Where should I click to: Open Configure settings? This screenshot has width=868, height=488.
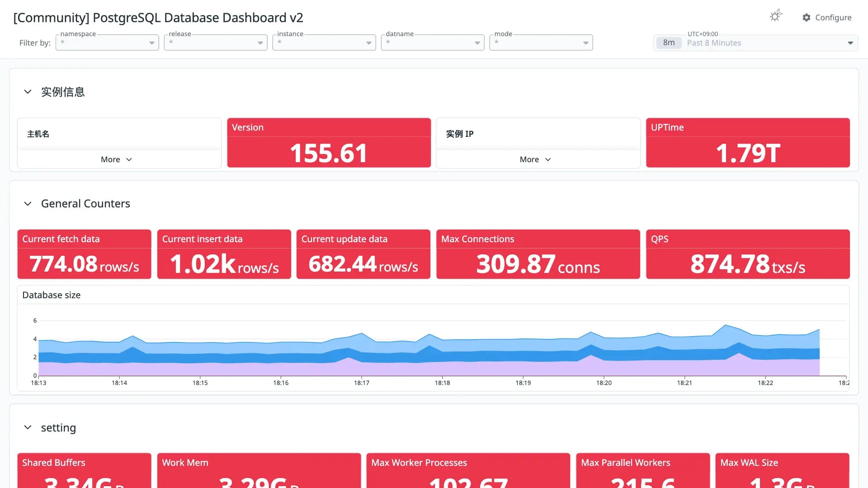(827, 18)
